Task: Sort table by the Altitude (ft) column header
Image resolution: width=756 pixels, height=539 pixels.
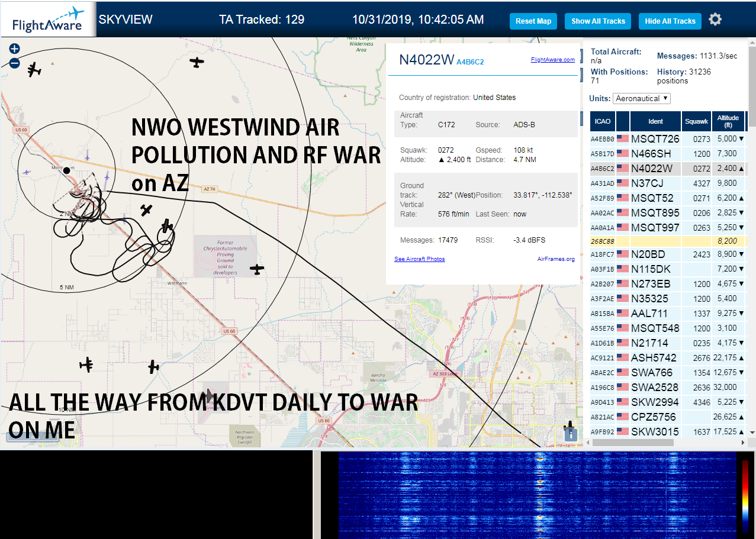Action: 728,121
